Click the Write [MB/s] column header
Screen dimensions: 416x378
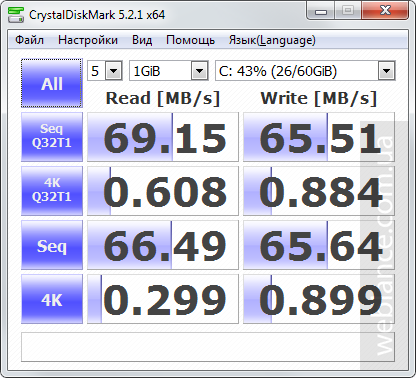pyautogui.click(x=319, y=98)
